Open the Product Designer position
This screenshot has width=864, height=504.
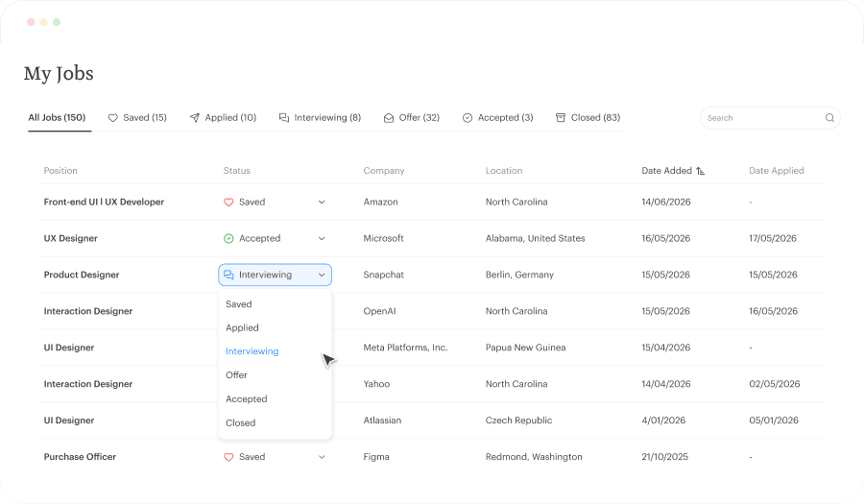(82, 275)
